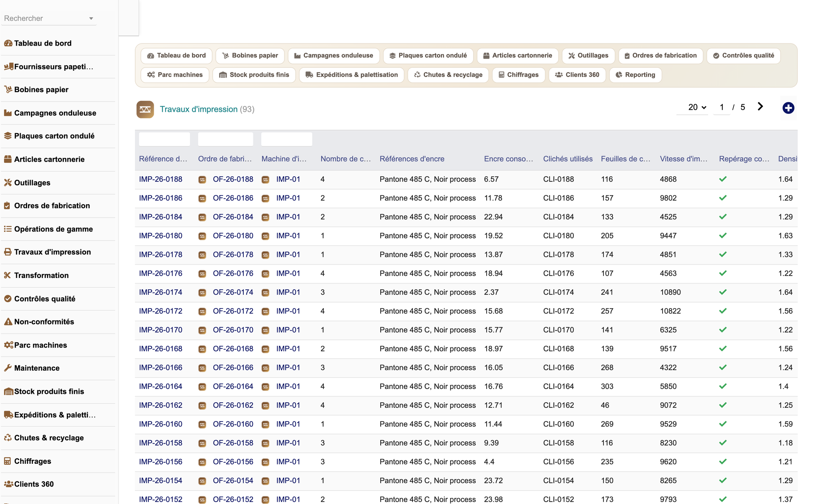815x504 pixels.
Task: Click the Plaques carton ondulé layers icon in sidebar
Action: 8,136
